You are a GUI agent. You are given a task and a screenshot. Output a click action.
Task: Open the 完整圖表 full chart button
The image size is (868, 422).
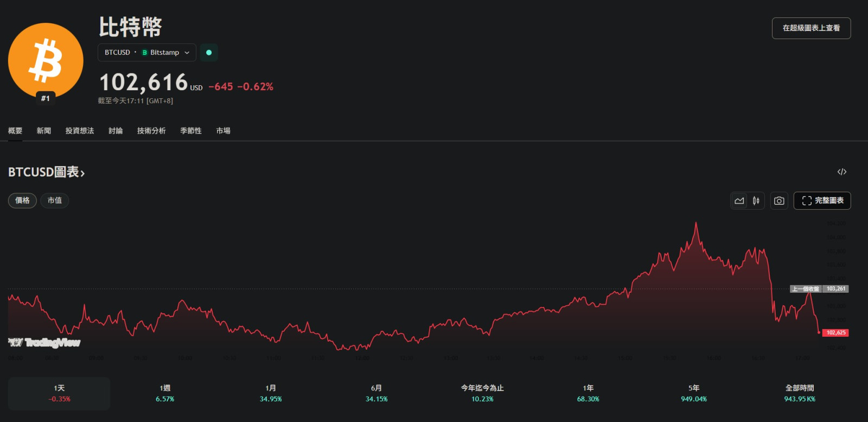coord(822,200)
